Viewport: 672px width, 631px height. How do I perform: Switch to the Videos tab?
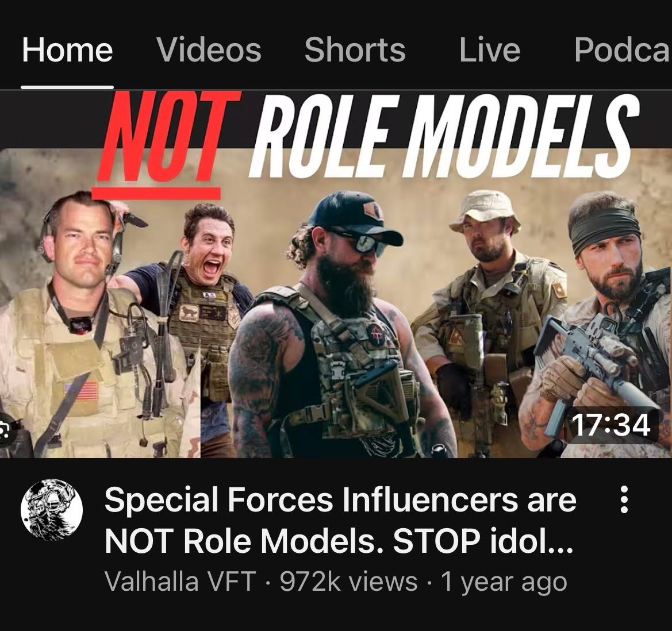[209, 49]
